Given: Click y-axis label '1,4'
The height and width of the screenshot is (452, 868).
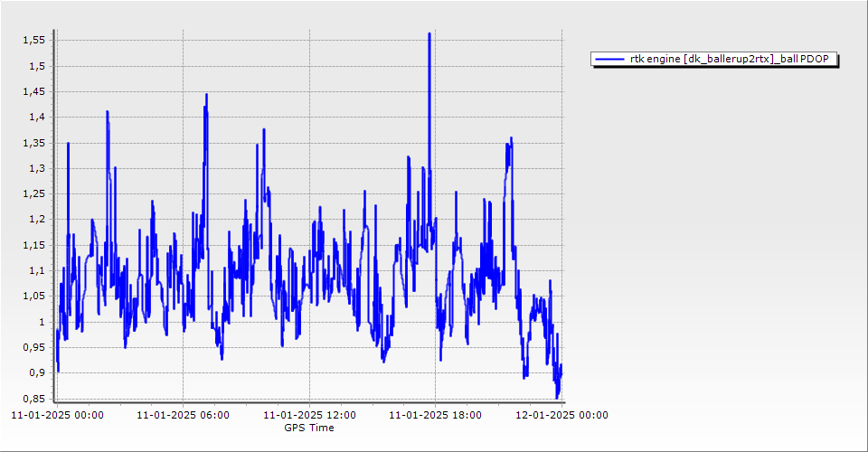Looking at the screenshot, I should pos(36,117).
